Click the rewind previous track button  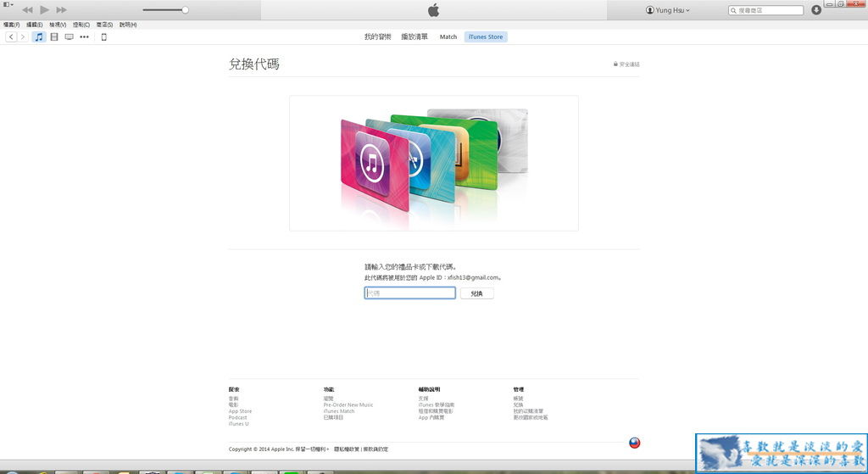(x=27, y=10)
